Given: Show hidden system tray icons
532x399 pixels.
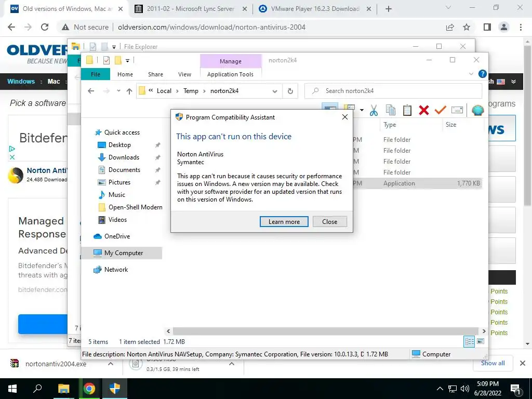Looking at the screenshot, I should [x=440, y=389].
